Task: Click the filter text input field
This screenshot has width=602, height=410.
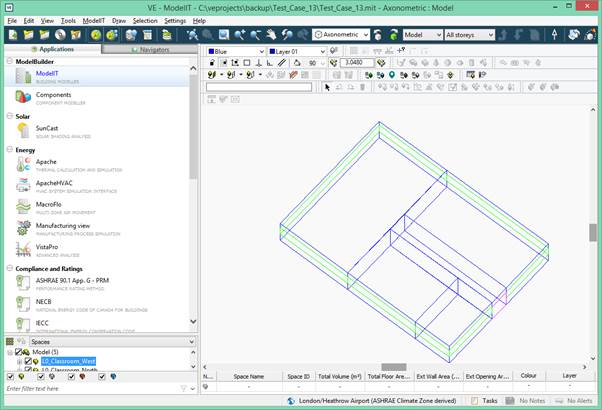Action: (90, 388)
